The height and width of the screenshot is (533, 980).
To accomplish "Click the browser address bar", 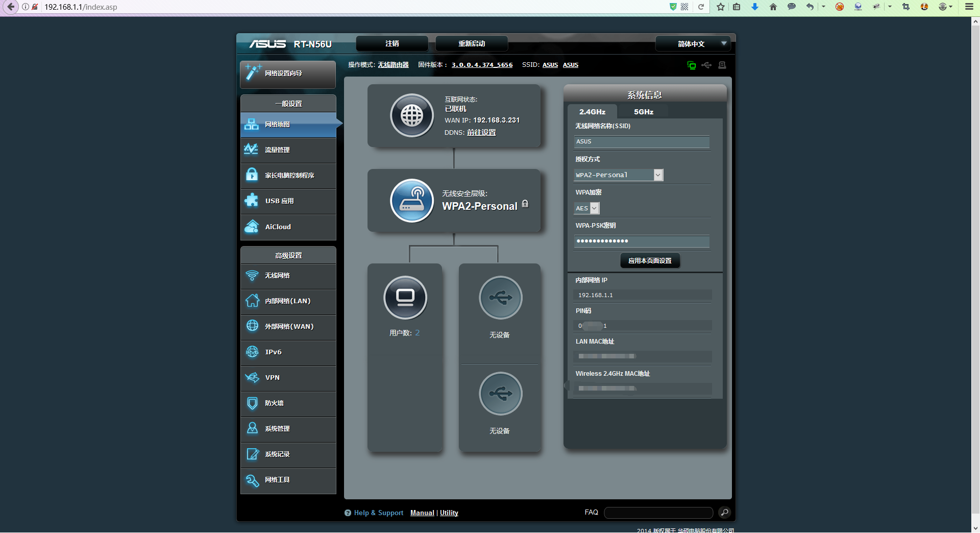I will (x=352, y=7).
